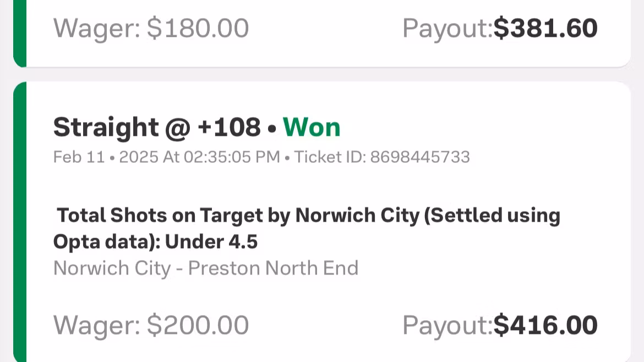Click the Payout label beside $416.00
Screen dimensions: 644x362
click(x=447, y=325)
